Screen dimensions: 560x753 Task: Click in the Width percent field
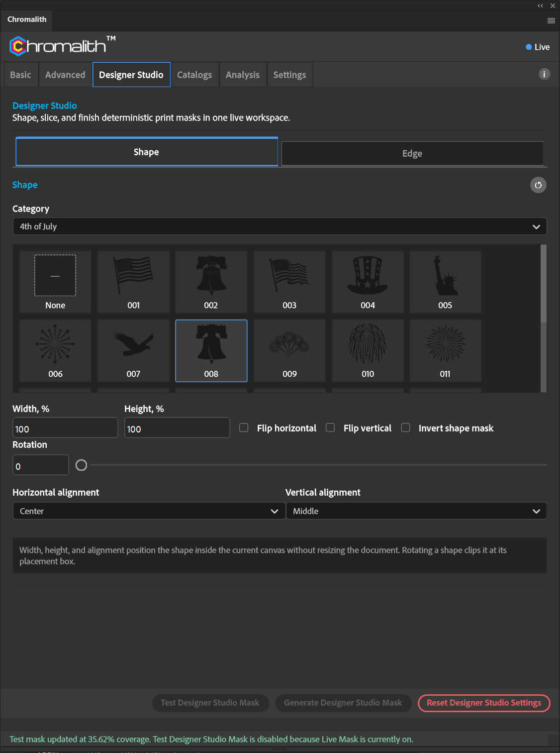click(x=65, y=428)
